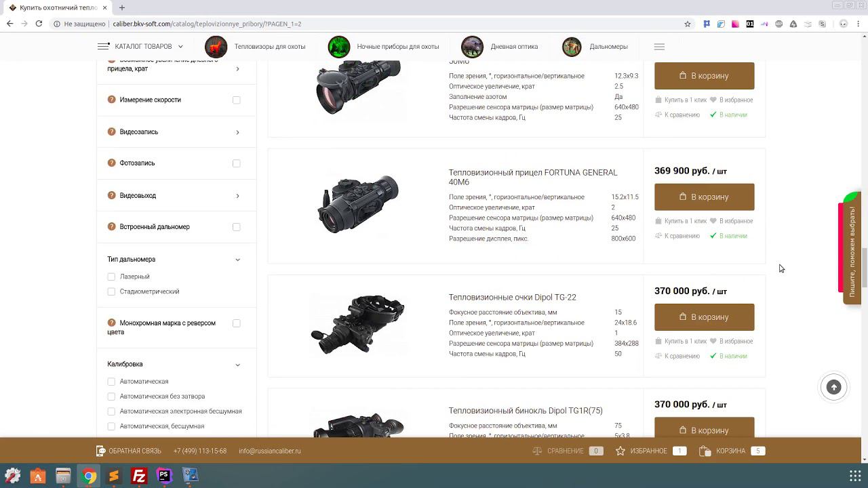Click the Тепловизоры для охоты round icon
This screenshot has height=488, width=868.
216,47
